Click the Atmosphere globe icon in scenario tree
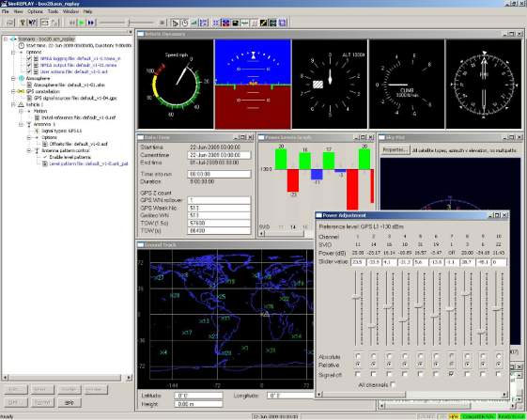 coord(22,78)
